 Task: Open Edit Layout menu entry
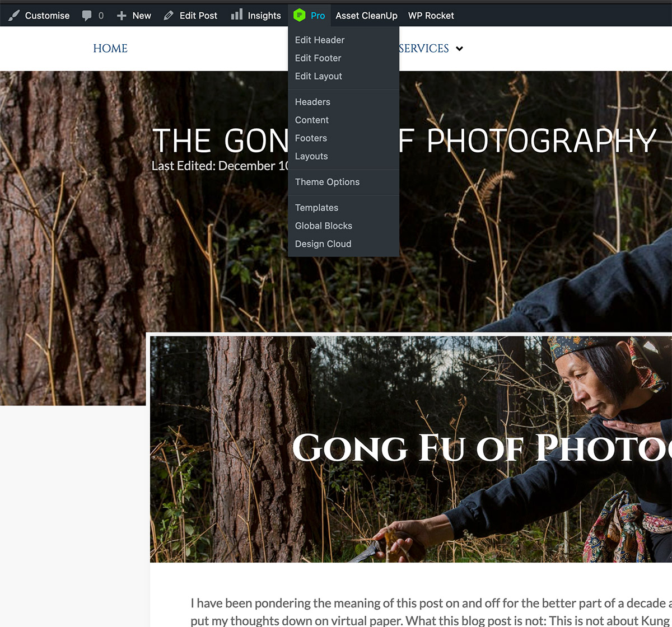tap(319, 76)
